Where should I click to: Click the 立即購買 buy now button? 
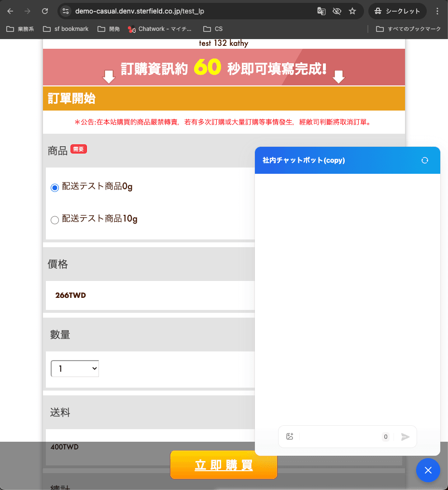click(x=224, y=465)
